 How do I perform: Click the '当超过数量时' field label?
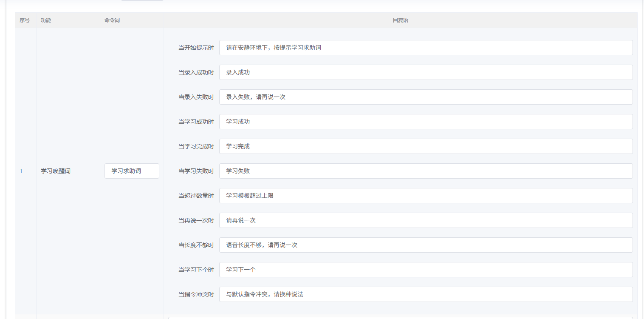tap(196, 196)
